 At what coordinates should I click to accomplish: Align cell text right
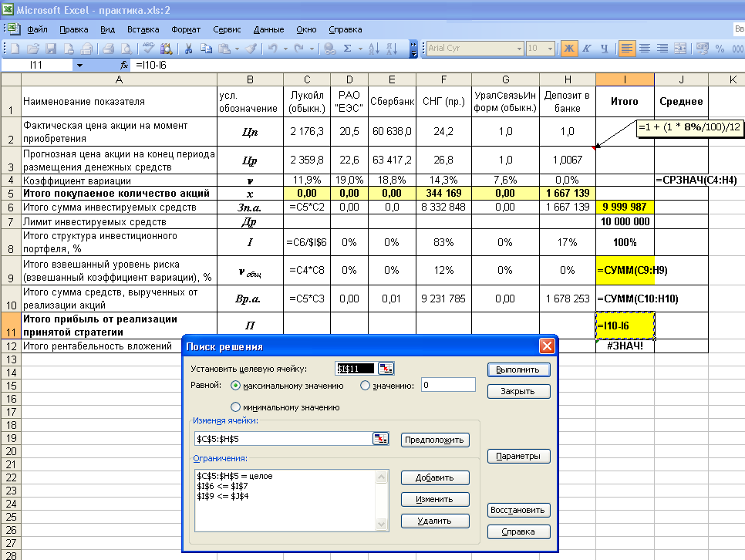pyautogui.click(x=662, y=49)
